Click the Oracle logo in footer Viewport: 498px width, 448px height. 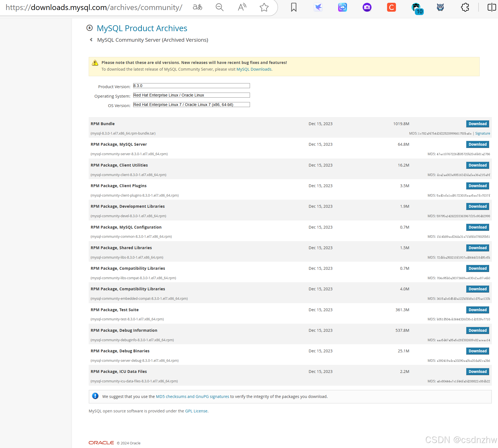[101, 443]
